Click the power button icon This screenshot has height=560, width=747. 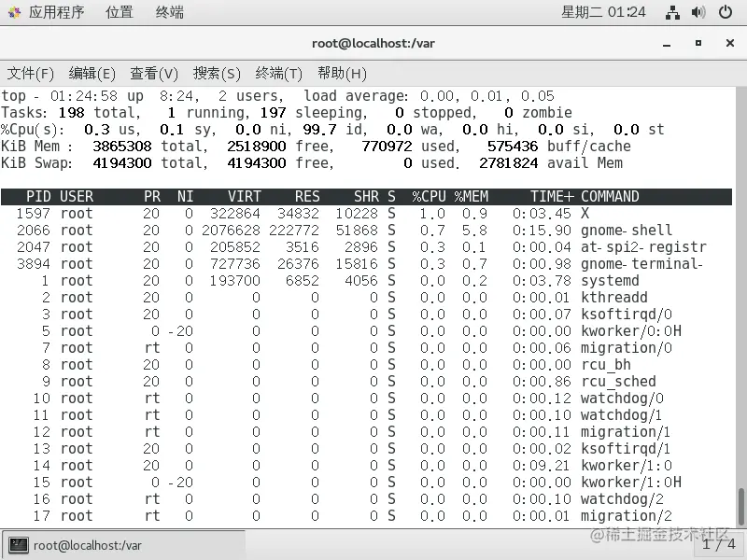tap(726, 12)
